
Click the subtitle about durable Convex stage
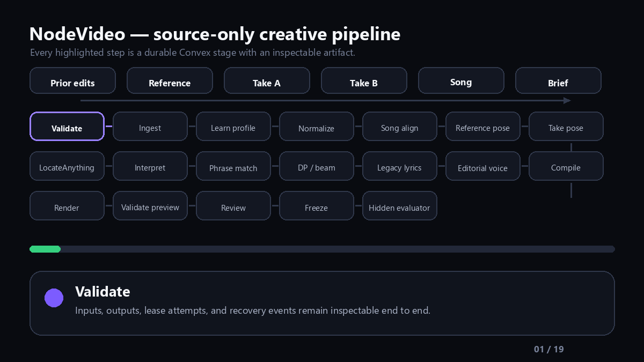click(x=193, y=53)
